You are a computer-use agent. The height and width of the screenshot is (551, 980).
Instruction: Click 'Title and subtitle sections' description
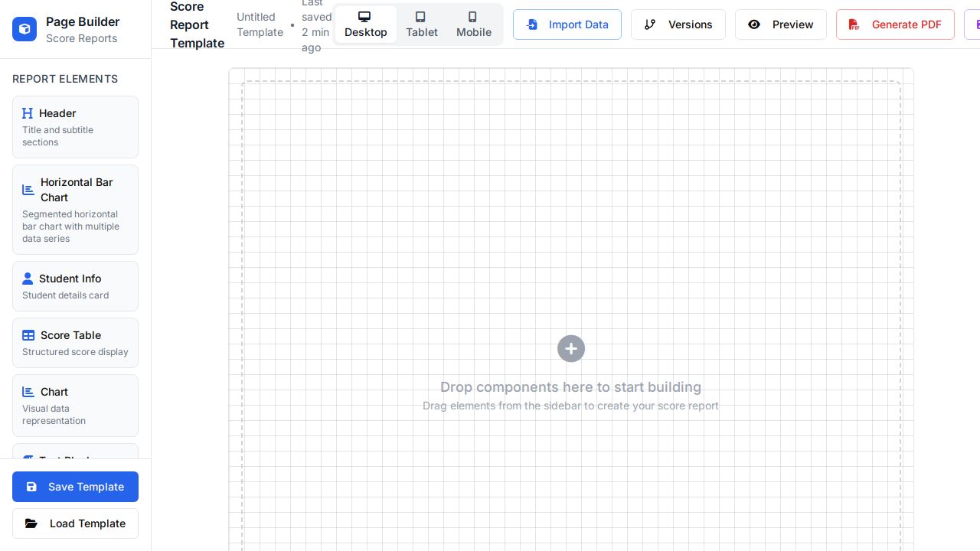click(57, 136)
